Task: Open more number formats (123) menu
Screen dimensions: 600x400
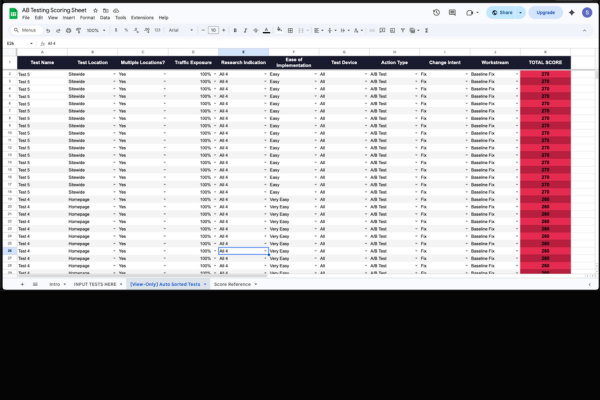Action: point(157,30)
